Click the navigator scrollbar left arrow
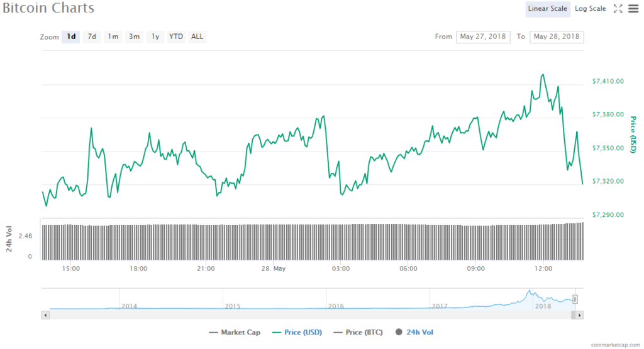Image resolution: width=644 pixels, height=349 pixels. (45, 314)
